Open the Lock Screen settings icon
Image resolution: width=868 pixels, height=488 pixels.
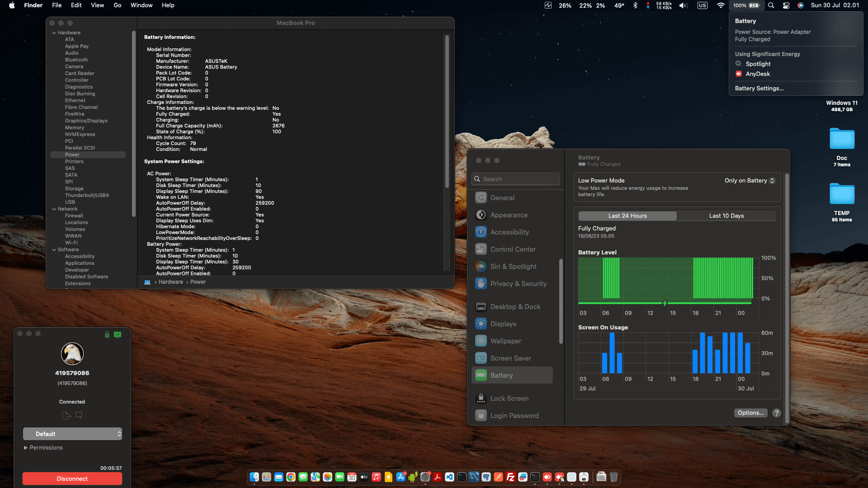[481, 398]
